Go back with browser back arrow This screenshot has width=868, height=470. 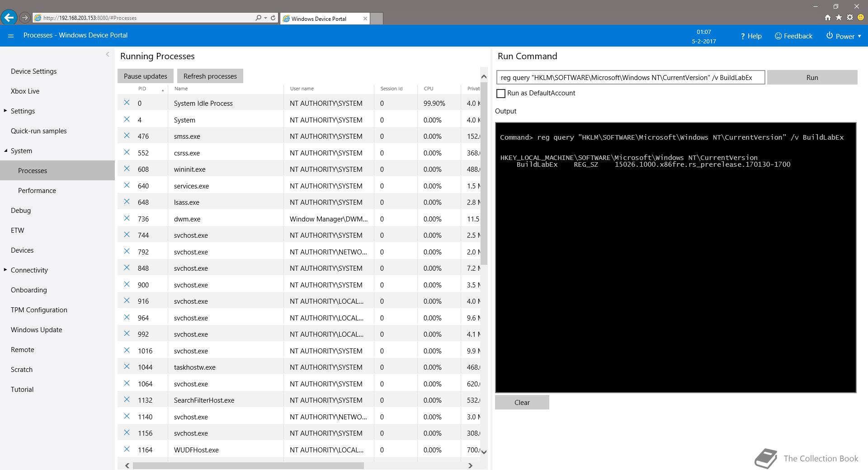(9, 18)
